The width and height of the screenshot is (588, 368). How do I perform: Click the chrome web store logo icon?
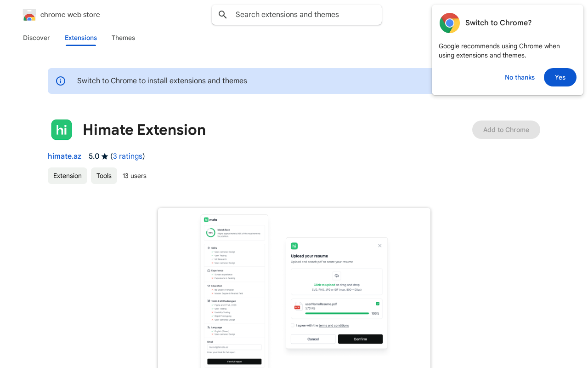(x=29, y=15)
